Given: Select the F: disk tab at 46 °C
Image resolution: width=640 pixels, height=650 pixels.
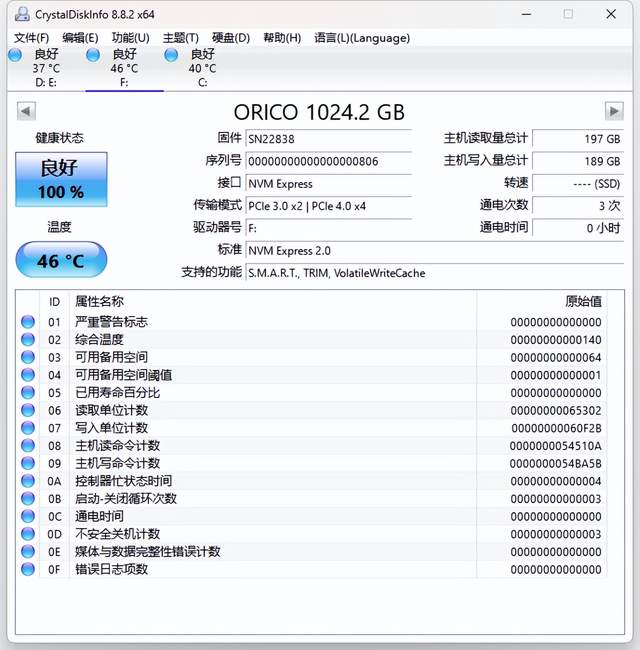Looking at the screenshot, I should pos(124,68).
